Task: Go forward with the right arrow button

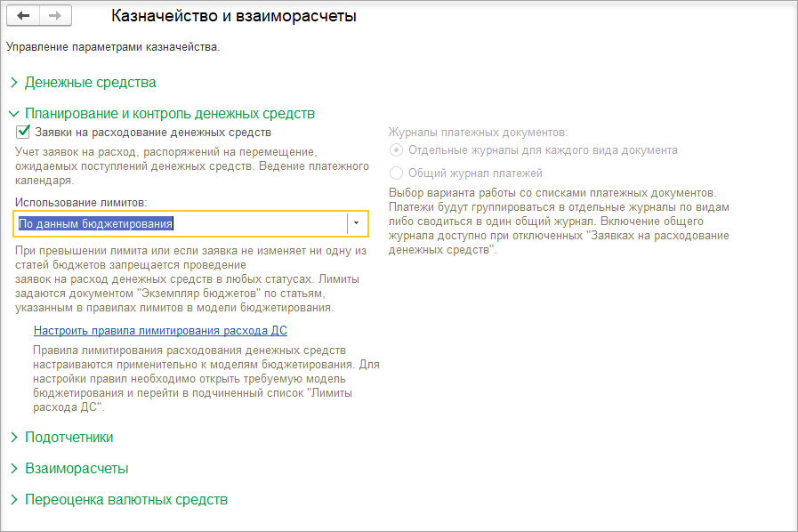Action: 55,16
